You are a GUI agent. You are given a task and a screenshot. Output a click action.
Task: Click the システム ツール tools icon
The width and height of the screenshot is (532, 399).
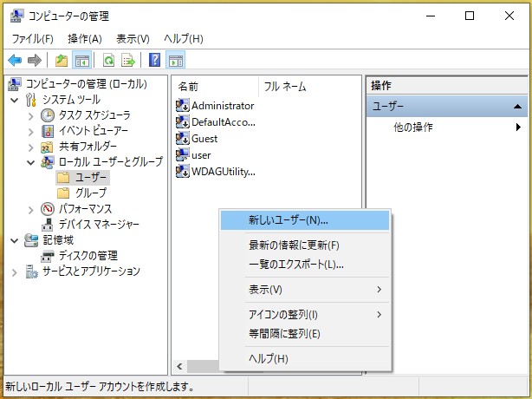(31, 100)
